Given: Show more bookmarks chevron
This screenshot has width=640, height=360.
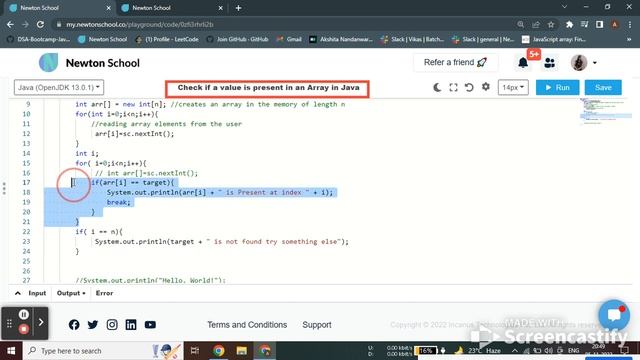Looking at the screenshot, I should (629, 39).
